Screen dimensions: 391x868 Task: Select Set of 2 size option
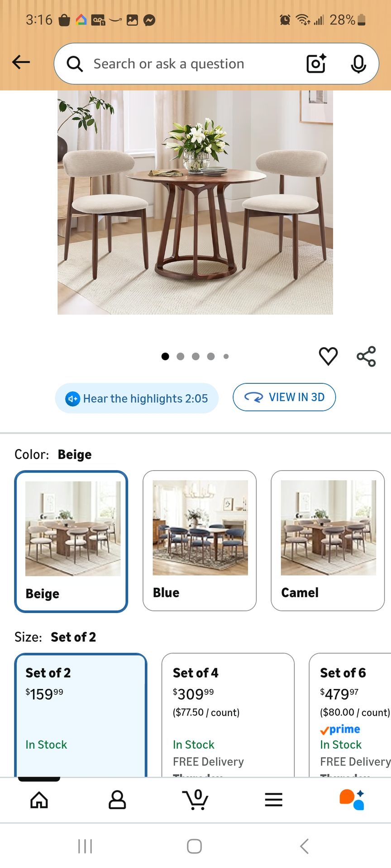click(81, 715)
